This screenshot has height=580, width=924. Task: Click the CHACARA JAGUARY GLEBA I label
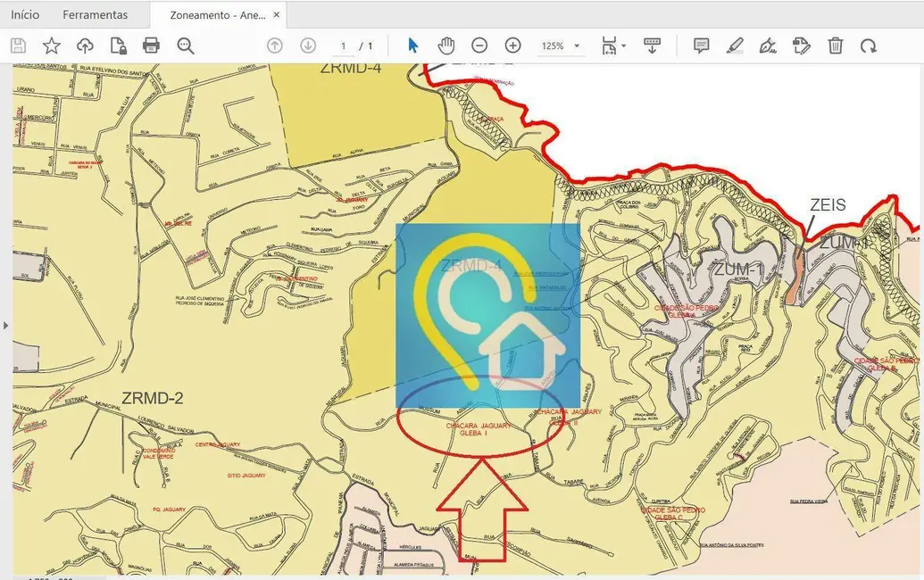pos(479,429)
